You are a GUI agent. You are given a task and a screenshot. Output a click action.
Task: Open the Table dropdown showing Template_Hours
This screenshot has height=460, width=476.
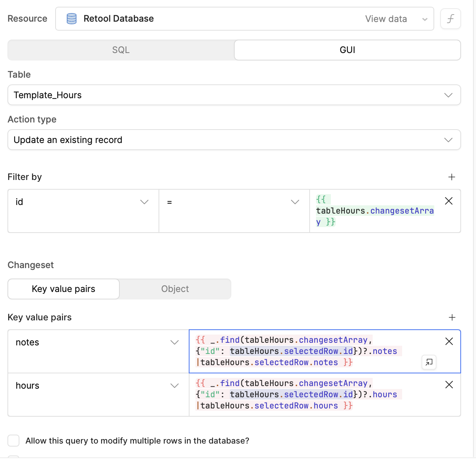pos(234,95)
